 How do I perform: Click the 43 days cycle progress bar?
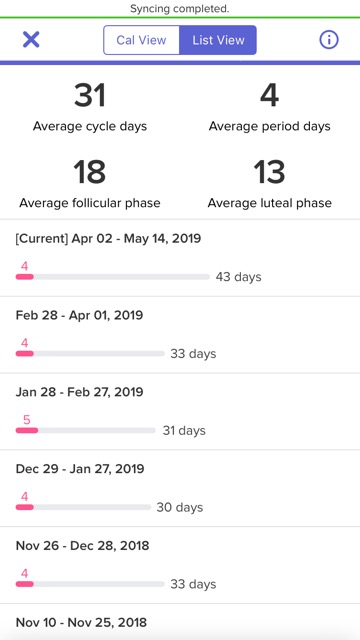point(113,277)
